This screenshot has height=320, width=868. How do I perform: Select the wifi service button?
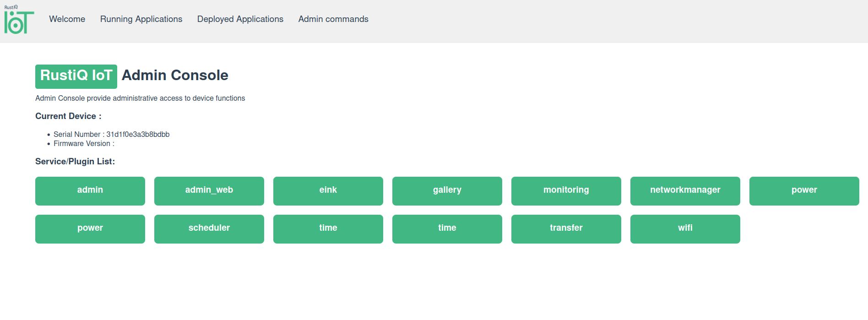pos(685,229)
